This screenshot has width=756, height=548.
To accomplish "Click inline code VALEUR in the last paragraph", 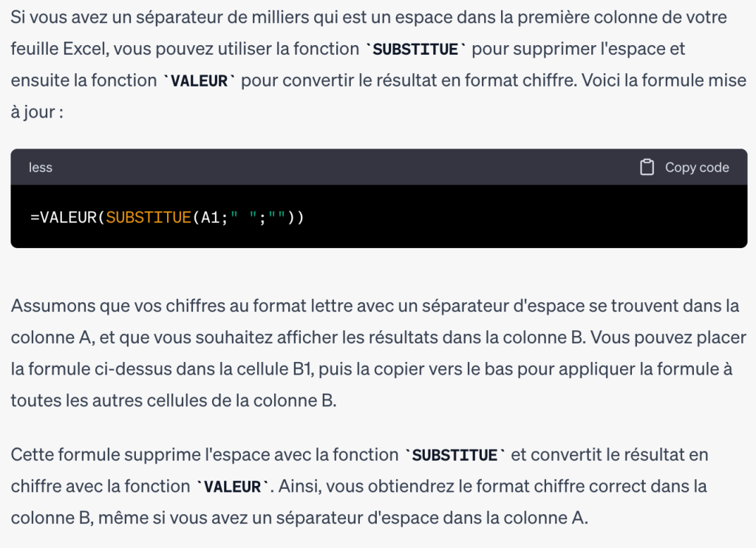I will click(232, 487).
